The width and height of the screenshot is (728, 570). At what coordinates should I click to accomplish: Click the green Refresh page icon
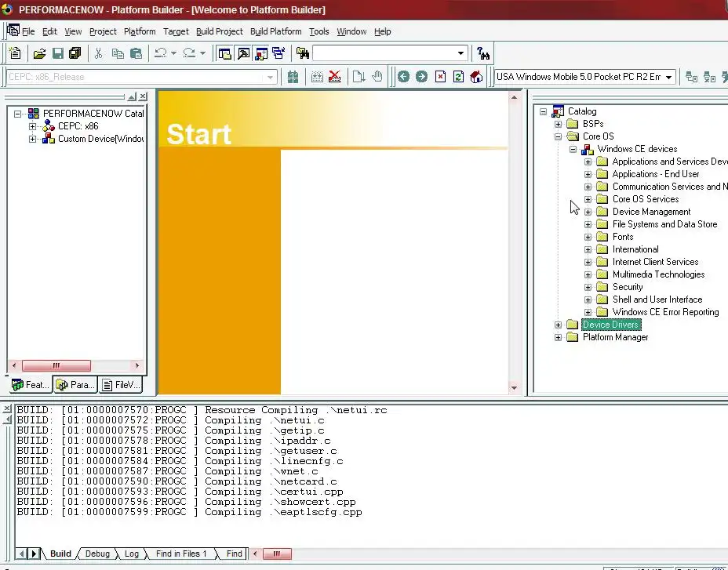458,77
